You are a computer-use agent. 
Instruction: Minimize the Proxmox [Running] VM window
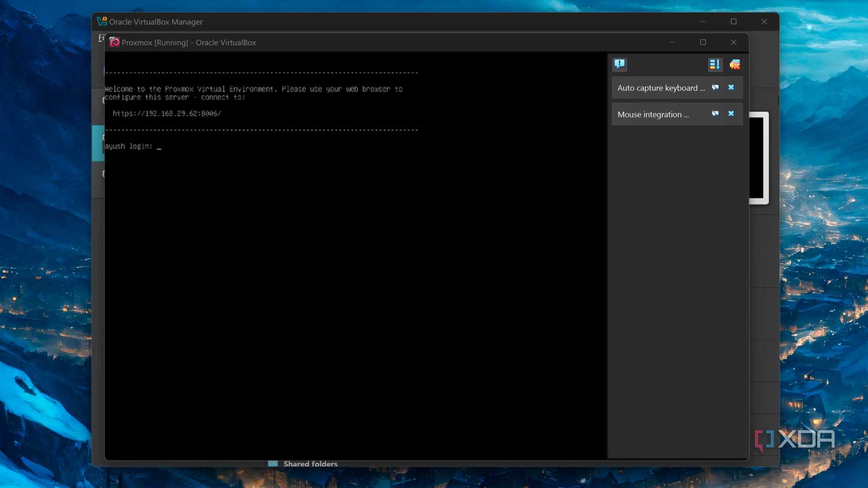(672, 42)
